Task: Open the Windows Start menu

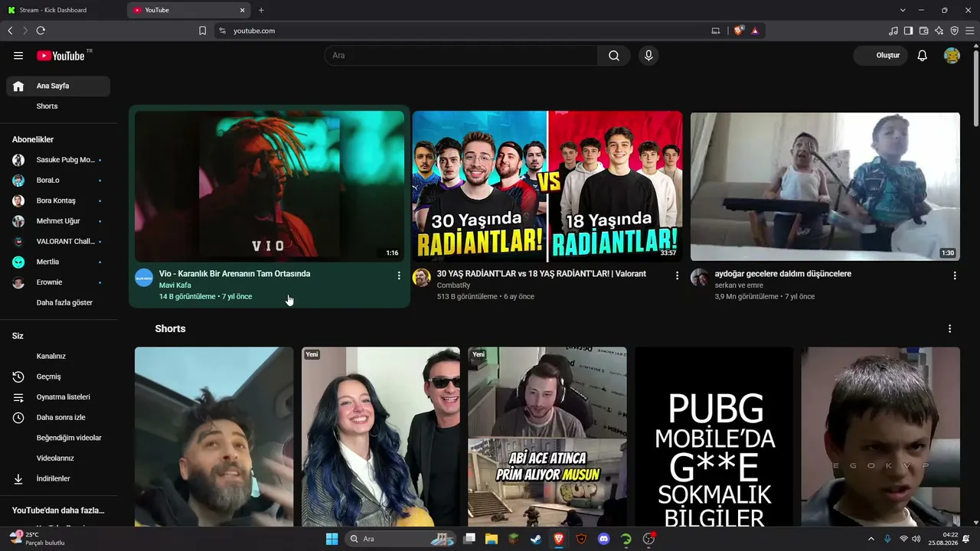Action: pyautogui.click(x=332, y=539)
